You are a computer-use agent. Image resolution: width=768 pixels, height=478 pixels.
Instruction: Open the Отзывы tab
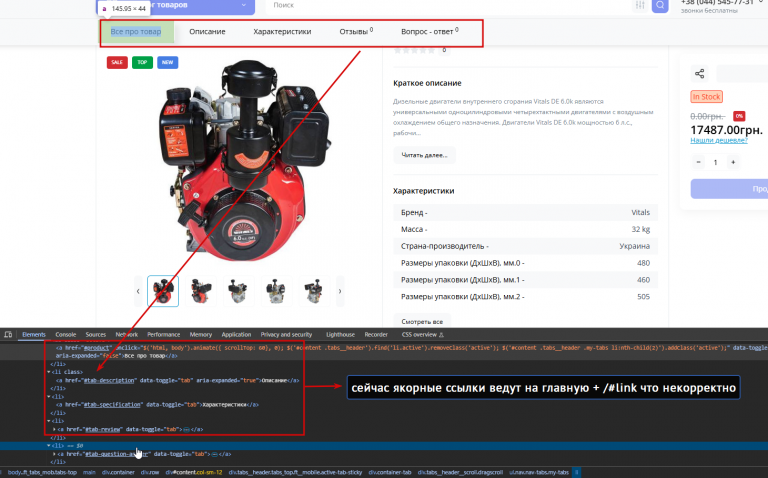(x=356, y=31)
